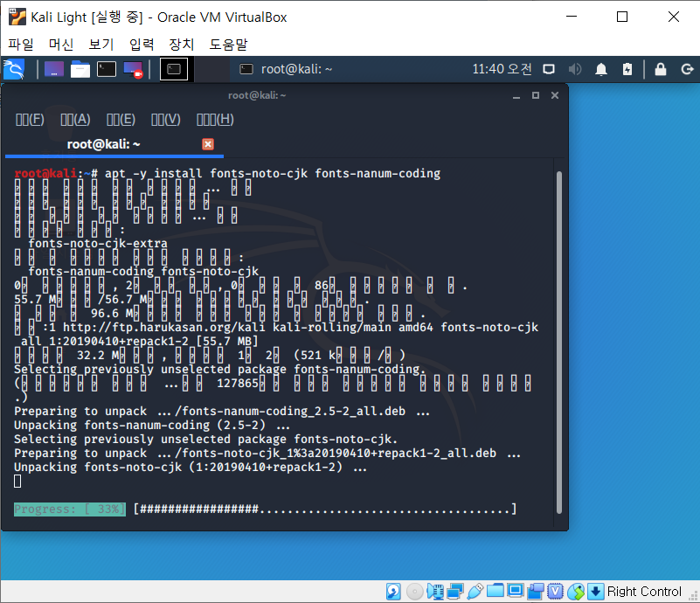Open the 머신 VirtualBox menu
This screenshot has height=603, width=700.
(x=60, y=45)
